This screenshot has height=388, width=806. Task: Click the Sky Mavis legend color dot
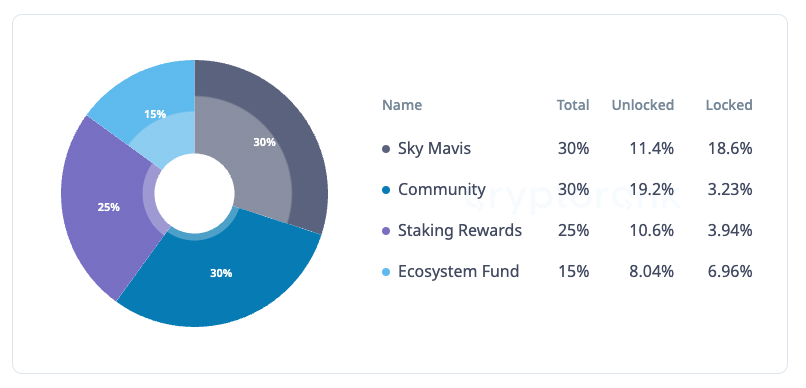point(387,149)
